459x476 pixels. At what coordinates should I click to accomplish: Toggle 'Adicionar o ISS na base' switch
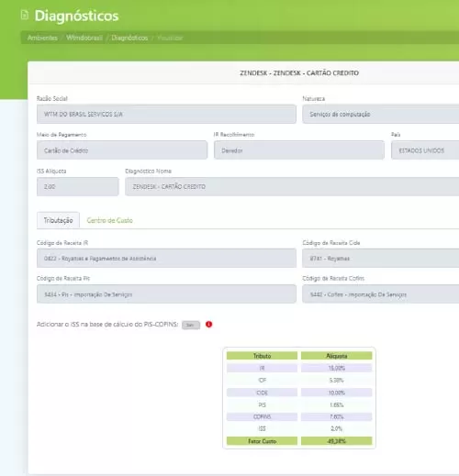[x=191, y=325]
